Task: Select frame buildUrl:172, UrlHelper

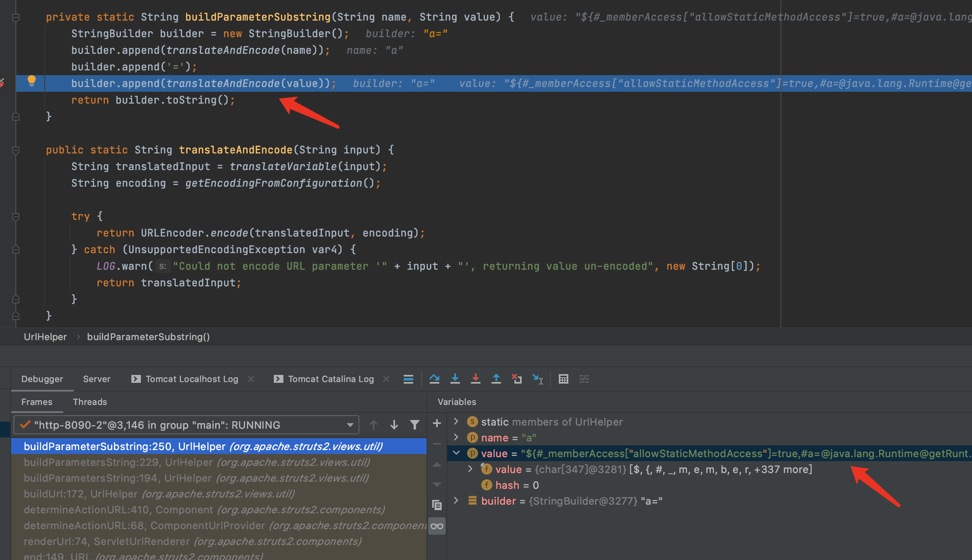Action: coord(219,494)
